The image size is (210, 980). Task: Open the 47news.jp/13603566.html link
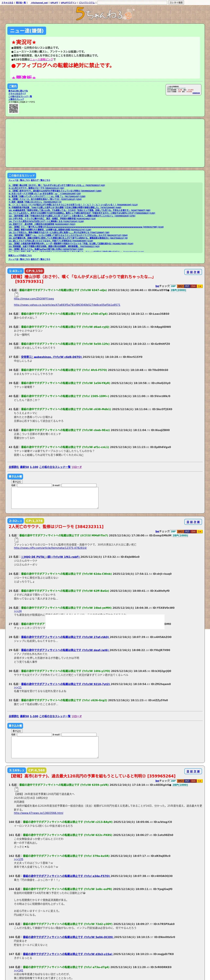point(38,813)
